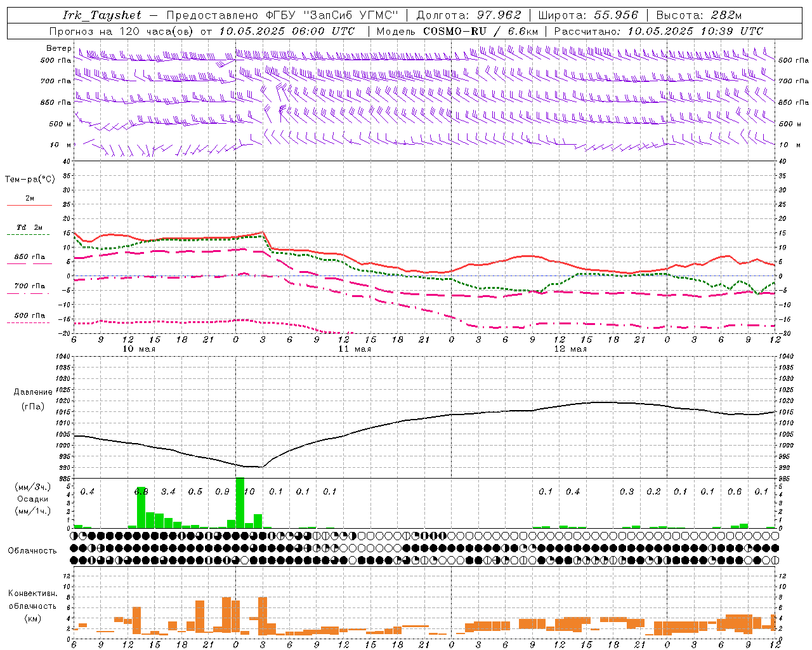This screenshot has height=650, width=812.
Task: Click the (гПа) unit under Давление
Action: pyautogui.click(x=33, y=406)
